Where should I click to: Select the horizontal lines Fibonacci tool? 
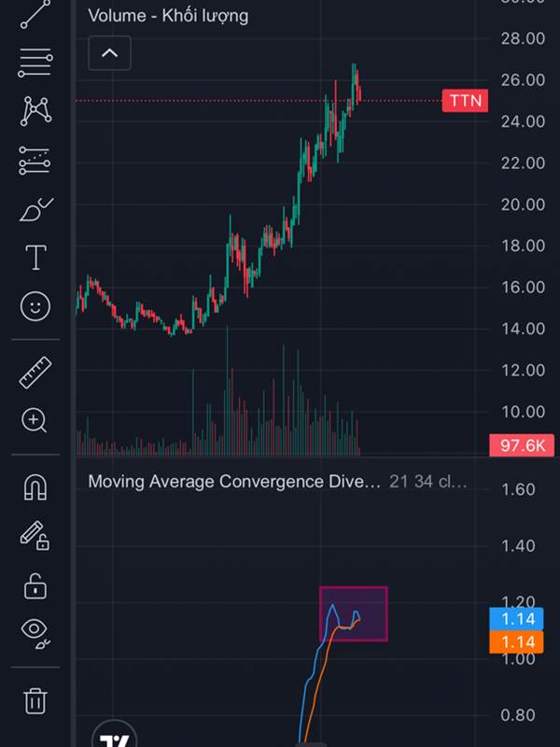(x=35, y=63)
